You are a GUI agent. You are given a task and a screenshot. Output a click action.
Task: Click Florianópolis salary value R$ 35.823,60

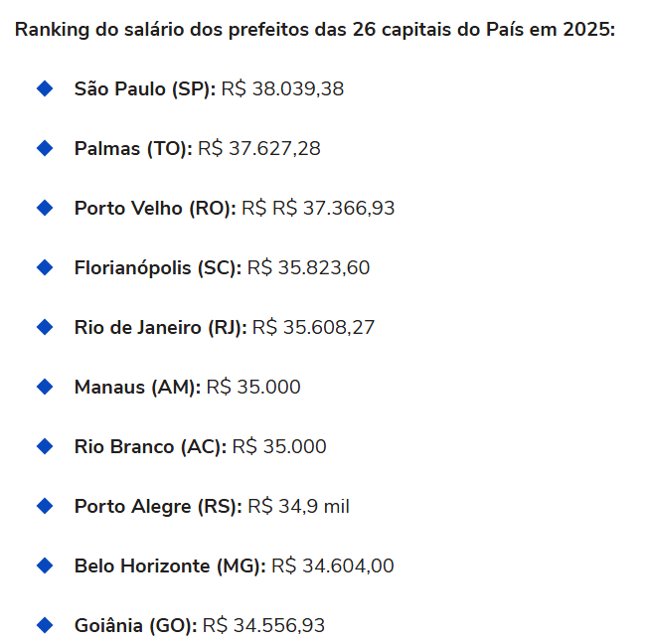pos(308,267)
